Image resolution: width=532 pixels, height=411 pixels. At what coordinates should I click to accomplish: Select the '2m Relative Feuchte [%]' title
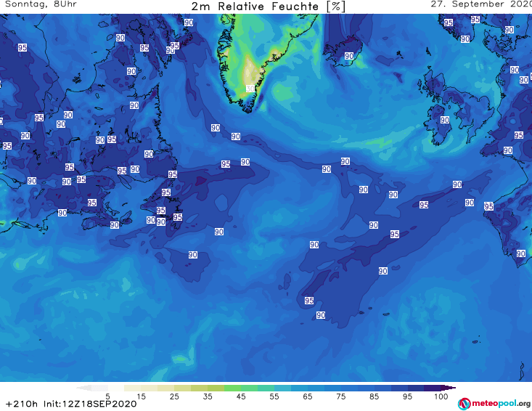(268, 7)
